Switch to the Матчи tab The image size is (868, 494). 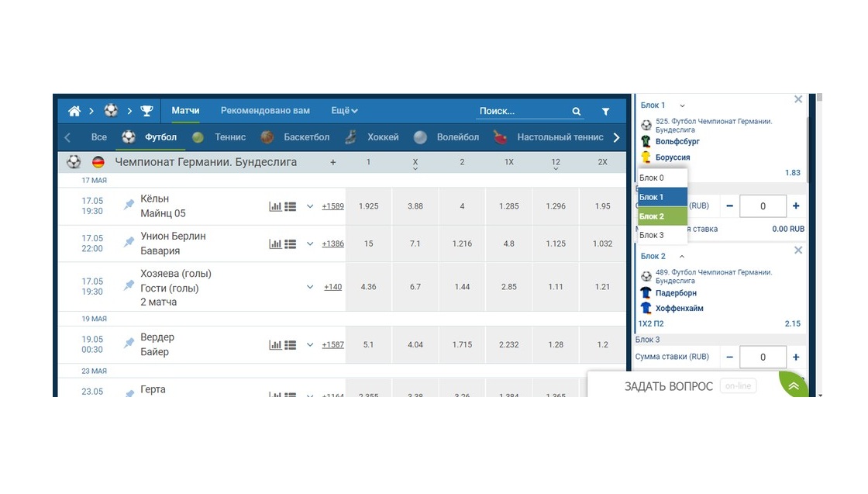pyautogui.click(x=185, y=111)
